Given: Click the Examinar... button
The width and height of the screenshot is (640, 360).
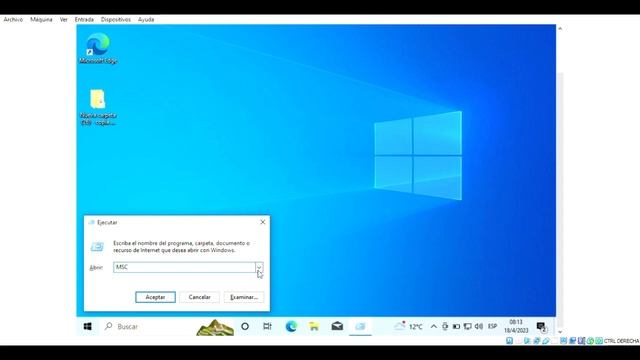Looking at the screenshot, I should tap(244, 297).
